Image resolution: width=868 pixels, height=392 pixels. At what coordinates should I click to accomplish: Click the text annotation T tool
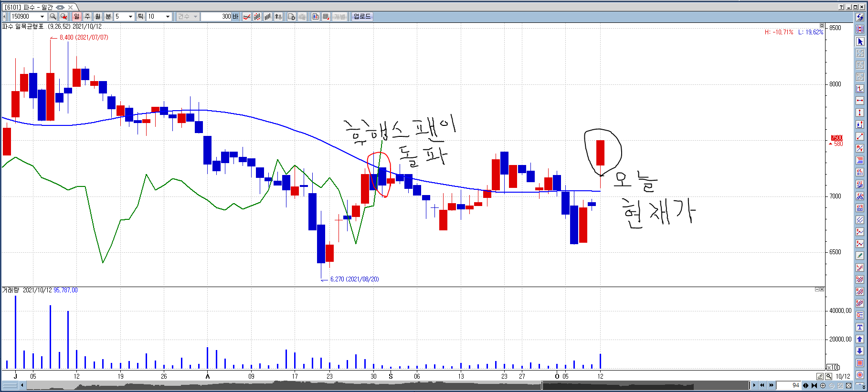click(x=860, y=327)
